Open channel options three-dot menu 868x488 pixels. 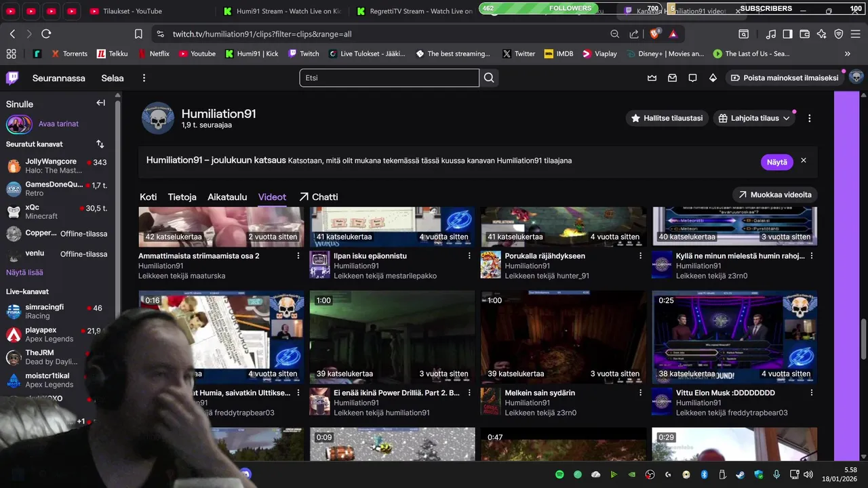pyautogui.click(x=809, y=118)
